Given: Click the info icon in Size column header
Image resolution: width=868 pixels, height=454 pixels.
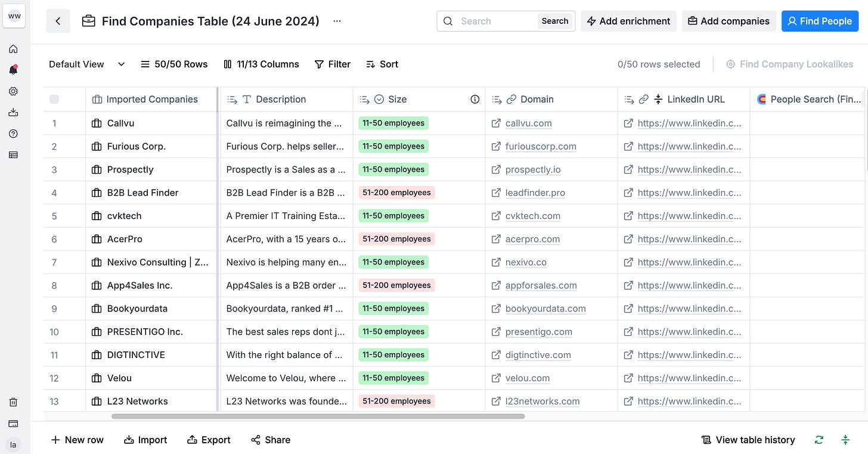Looking at the screenshot, I should point(475,99).
